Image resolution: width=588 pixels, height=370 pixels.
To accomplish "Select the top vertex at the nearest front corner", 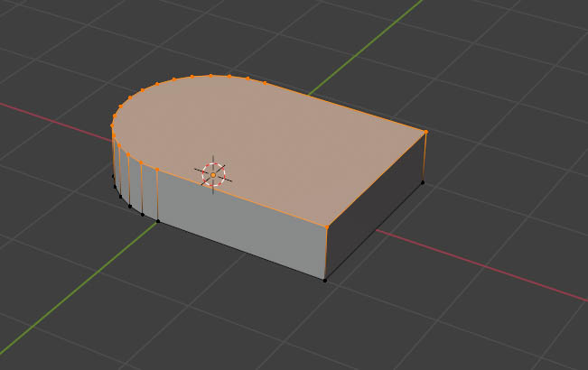I will pos(326,226).
